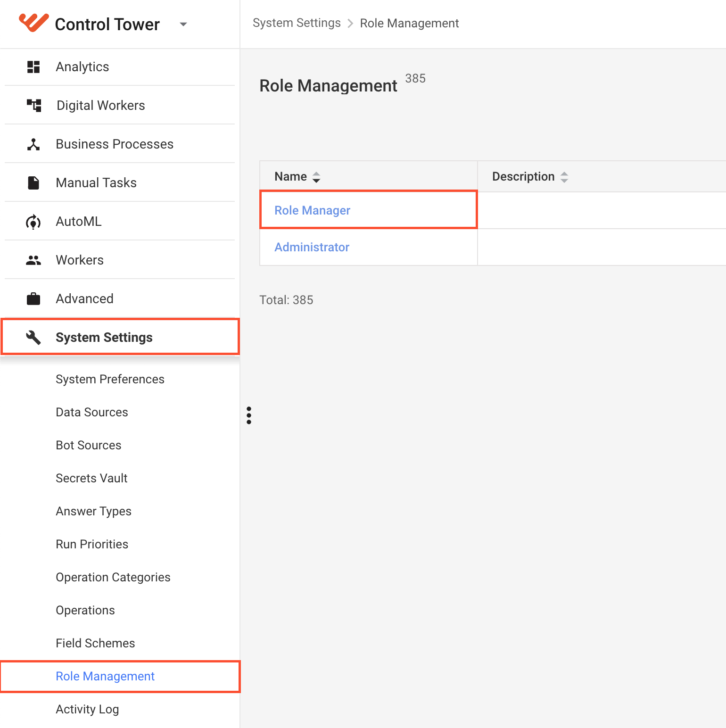Click the Workers people icon
726x728 pixels.
tap(33, 260)
